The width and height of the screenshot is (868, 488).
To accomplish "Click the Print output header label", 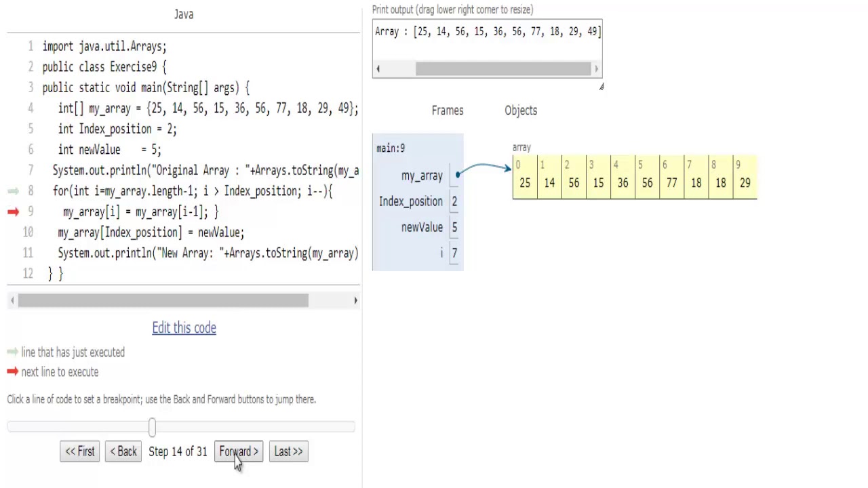I will click(x=452, y=10).
